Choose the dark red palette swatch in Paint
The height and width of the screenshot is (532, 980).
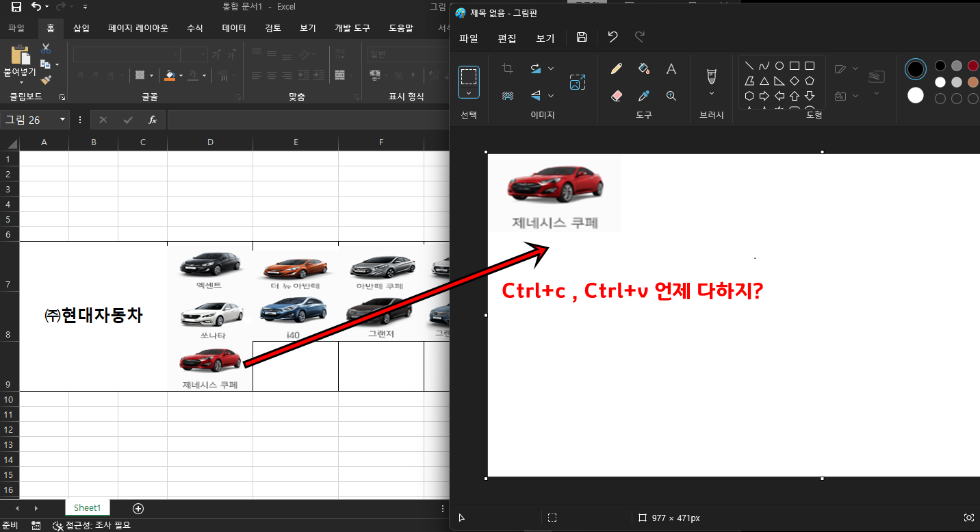click(973, 66)
